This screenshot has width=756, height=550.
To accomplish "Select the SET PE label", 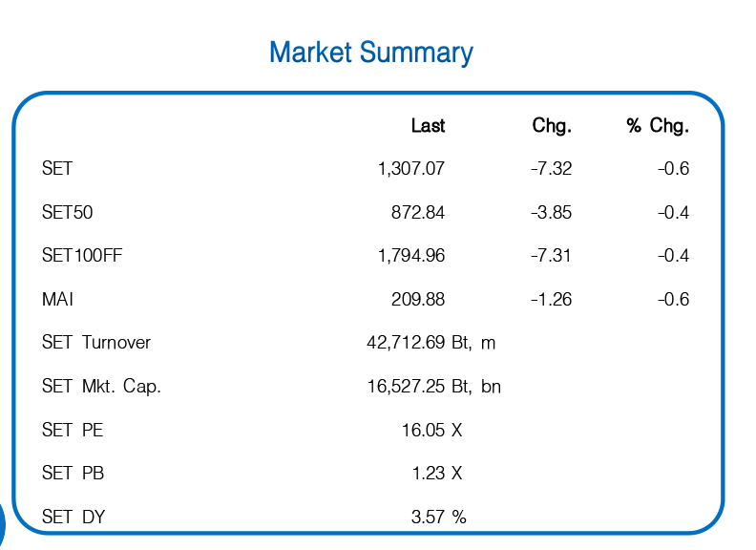I will click(x=73, y=431).
